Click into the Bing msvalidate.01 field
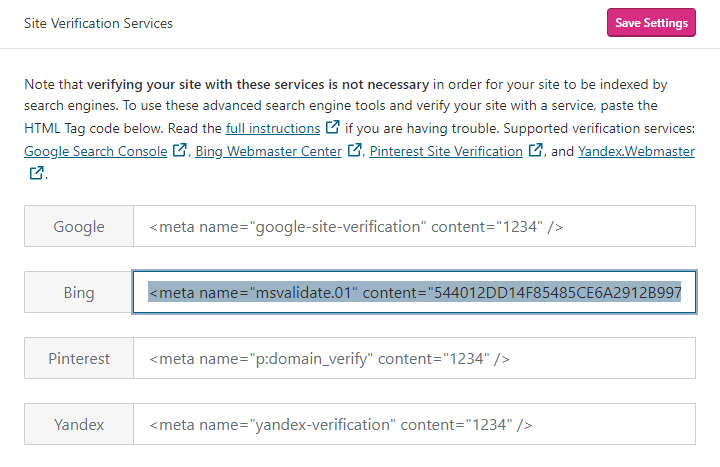 click(414, 293)
